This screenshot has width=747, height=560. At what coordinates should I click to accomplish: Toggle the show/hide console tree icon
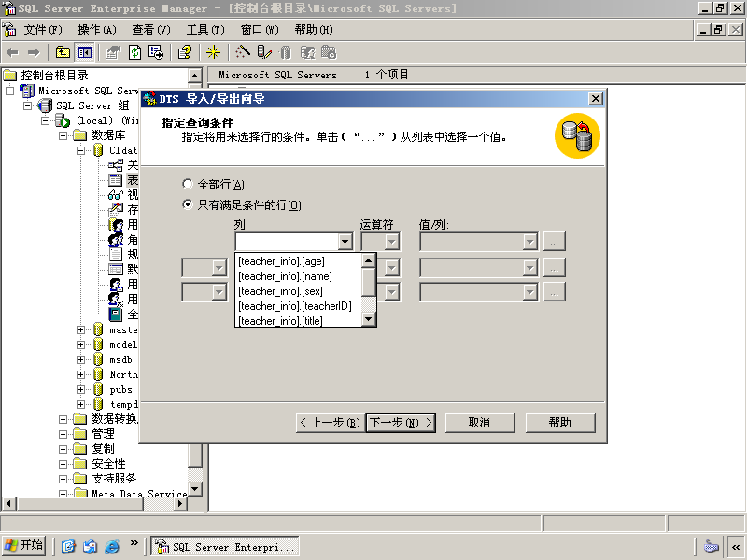pyautogui.click(x=85, y=52)
